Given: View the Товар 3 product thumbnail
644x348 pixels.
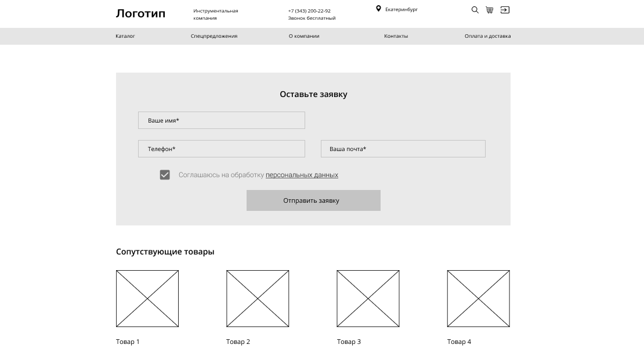Looking at the screenshot, I should pyautogui.click(x=368, y=299).
